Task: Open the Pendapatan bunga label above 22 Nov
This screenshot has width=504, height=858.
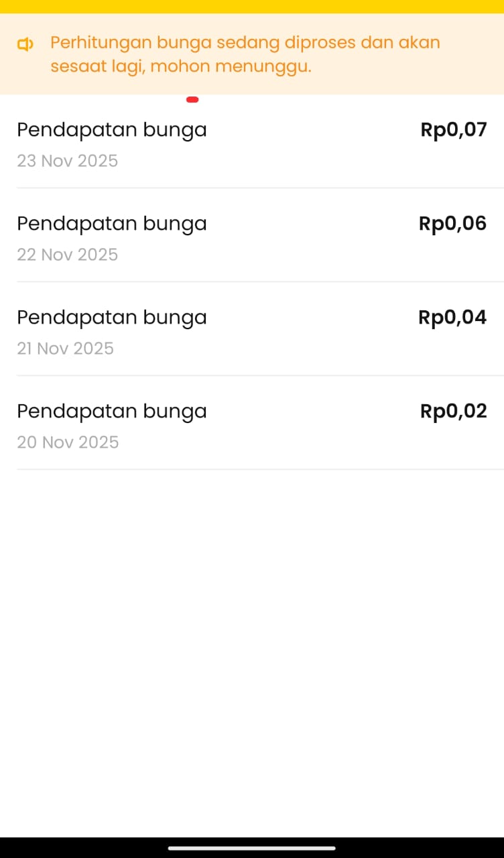Action: pos(112,223)
